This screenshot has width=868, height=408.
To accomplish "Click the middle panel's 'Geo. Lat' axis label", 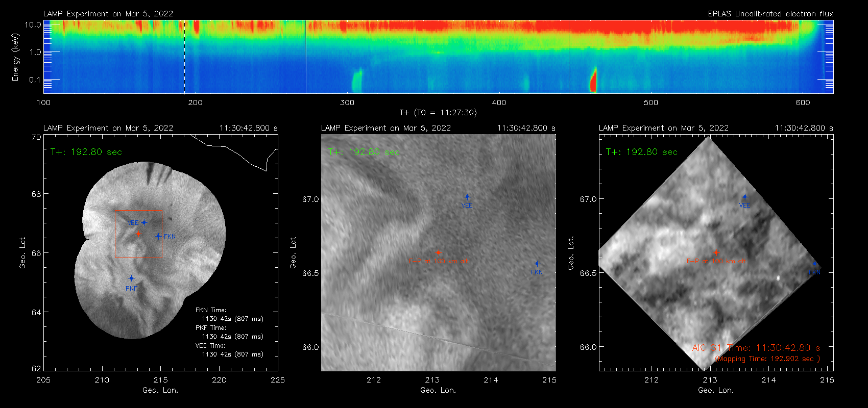I will tap(293, 253).
